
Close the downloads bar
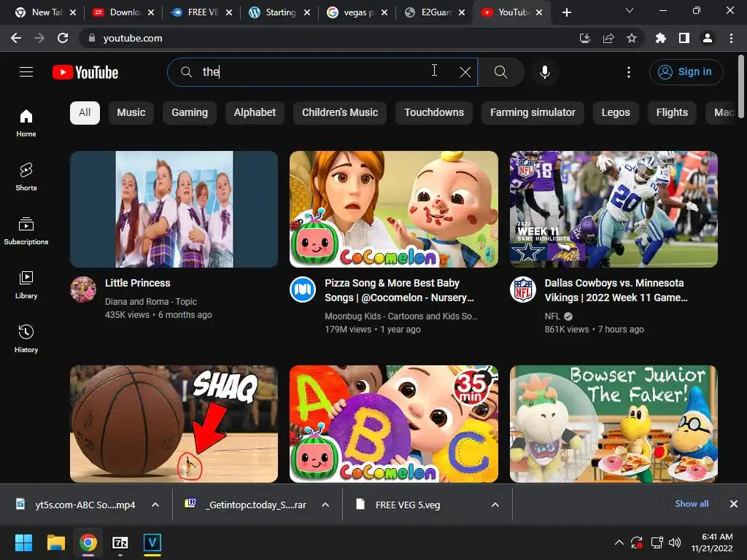734,504
